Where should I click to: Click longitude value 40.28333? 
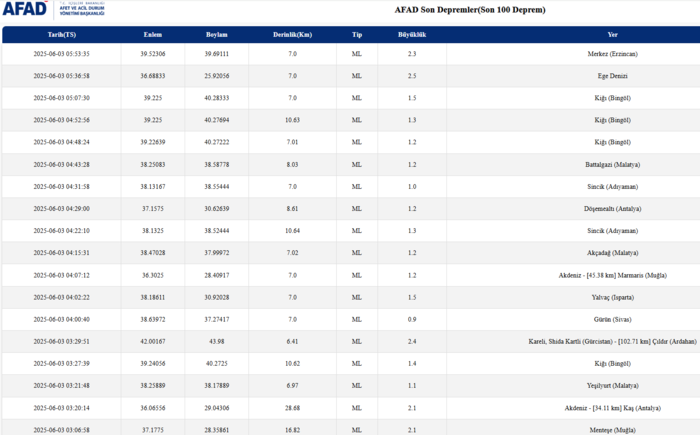click(x=217, y=98)
